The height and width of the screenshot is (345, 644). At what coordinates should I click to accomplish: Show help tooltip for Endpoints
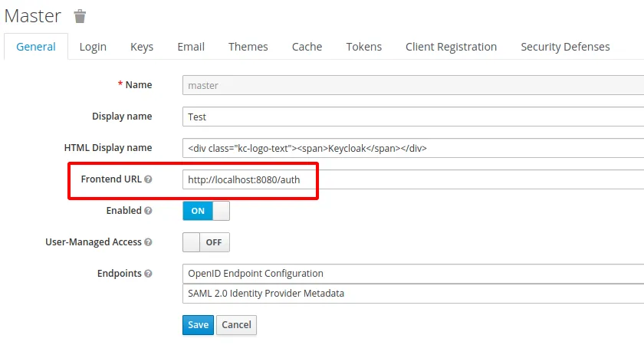(x=148, y=274)
